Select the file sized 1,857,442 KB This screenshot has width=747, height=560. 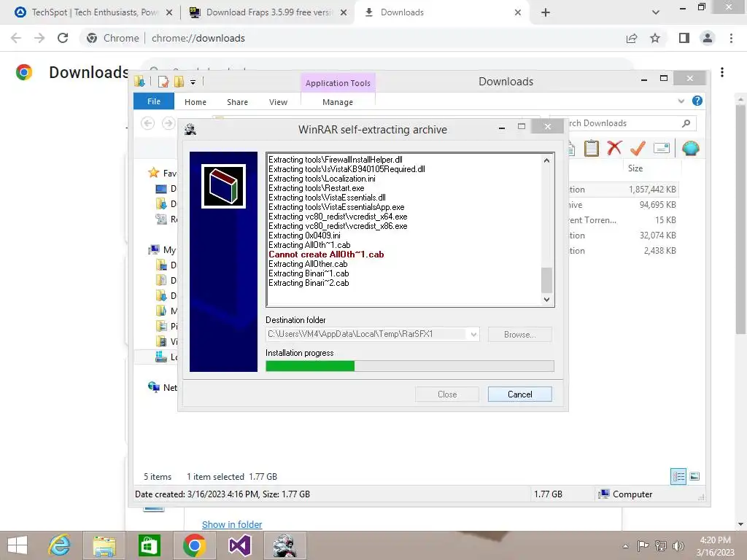point(652,190)
